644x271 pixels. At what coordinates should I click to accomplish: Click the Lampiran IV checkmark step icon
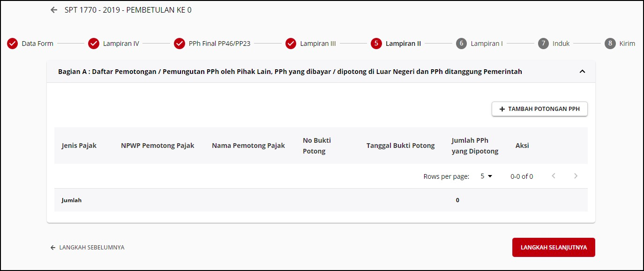(x=94, y=44)
